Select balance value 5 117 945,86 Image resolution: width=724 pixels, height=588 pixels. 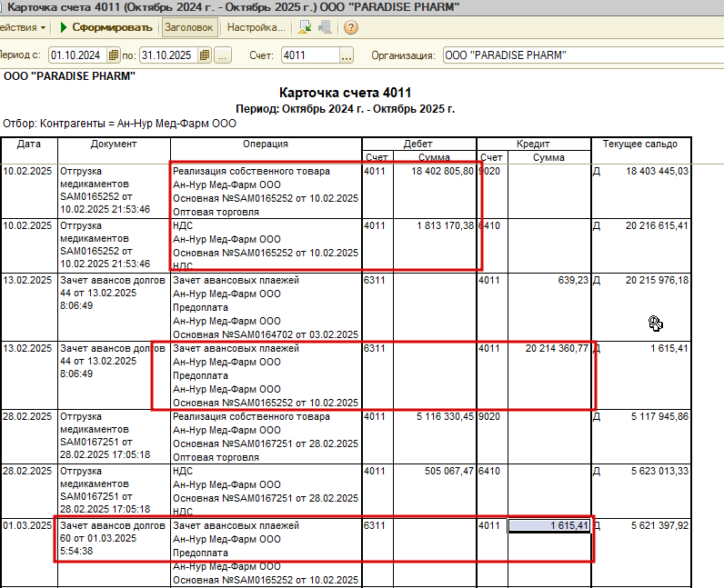coord(659,417)
